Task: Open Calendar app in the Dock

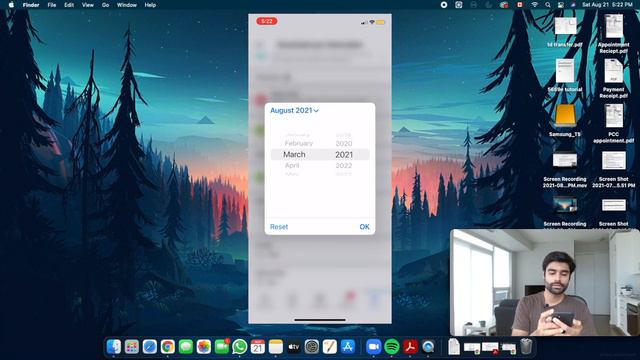Action: click(258, 347)
